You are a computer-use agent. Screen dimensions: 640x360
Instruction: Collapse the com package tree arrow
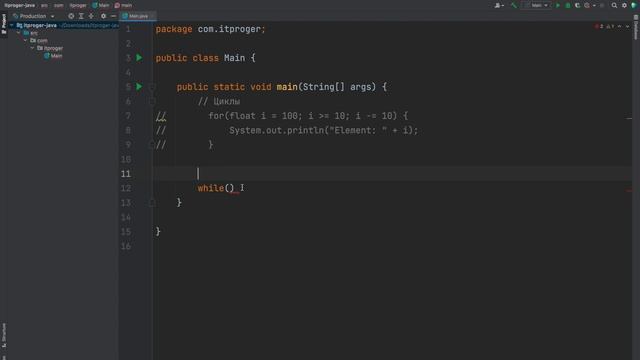[25, 40]
